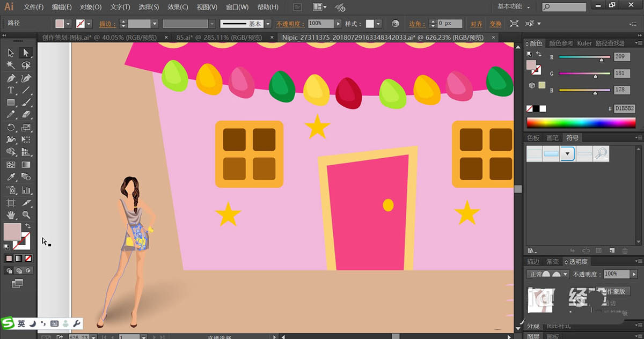Select the Symbol Sprayer tool
The height and width of the screenshot is (339, 644).
point(11,190)
